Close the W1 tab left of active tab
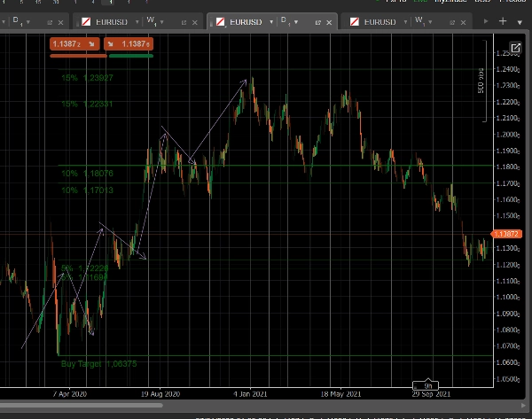Image resolution: width=532 pixels, height=419 pixels. [195, 22]
